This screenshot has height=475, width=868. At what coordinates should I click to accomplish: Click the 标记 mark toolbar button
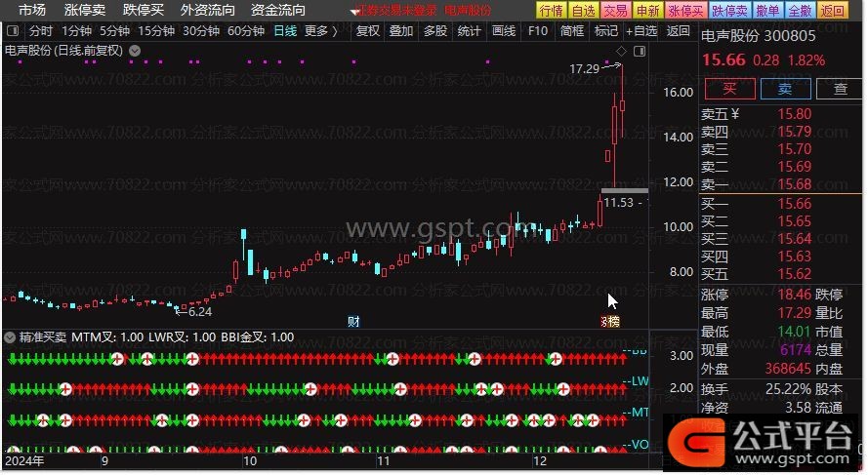pos(605,31)
